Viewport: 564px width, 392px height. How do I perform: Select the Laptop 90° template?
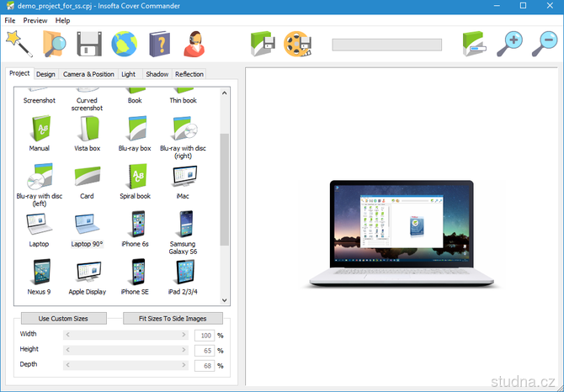point(87,230)
